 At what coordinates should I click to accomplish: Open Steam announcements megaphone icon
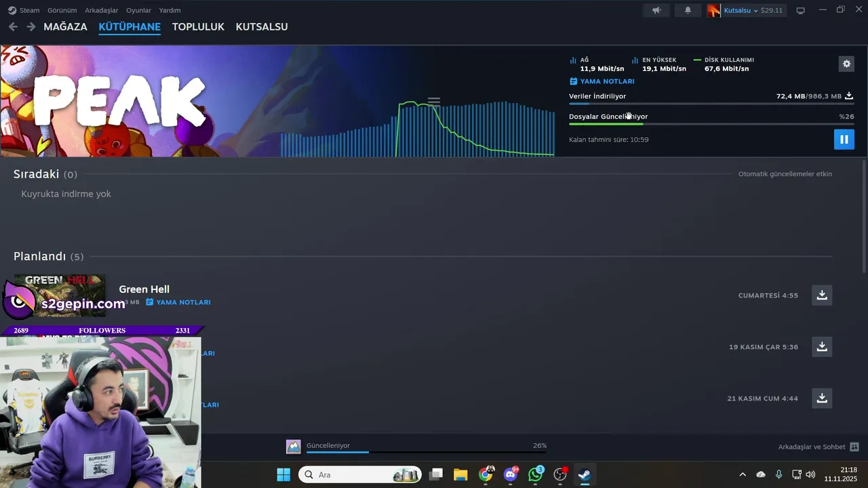pos(656,10)
